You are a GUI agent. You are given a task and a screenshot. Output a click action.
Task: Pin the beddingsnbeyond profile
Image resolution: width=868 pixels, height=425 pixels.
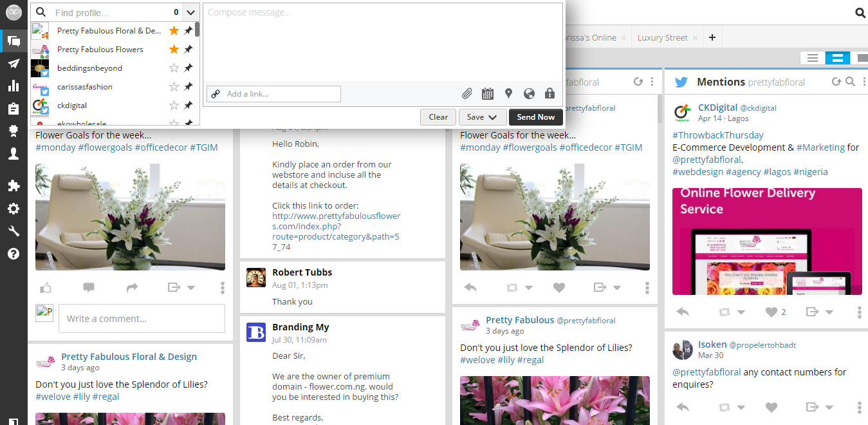[x=188, y=68]
